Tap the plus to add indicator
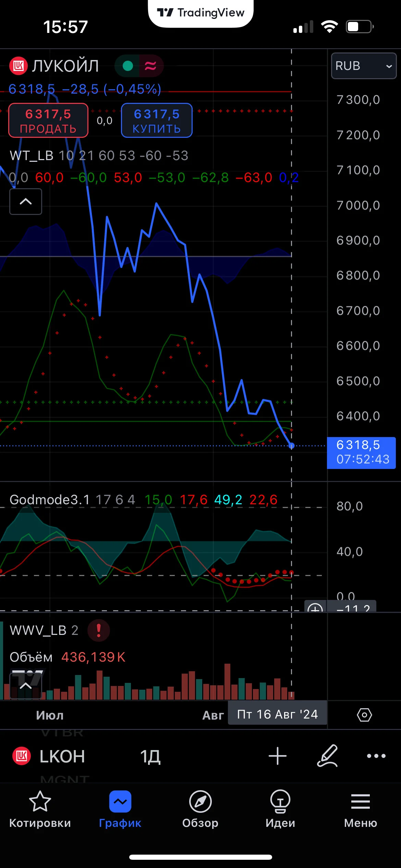This screenshot has width=401, height=868. (278, 756)
